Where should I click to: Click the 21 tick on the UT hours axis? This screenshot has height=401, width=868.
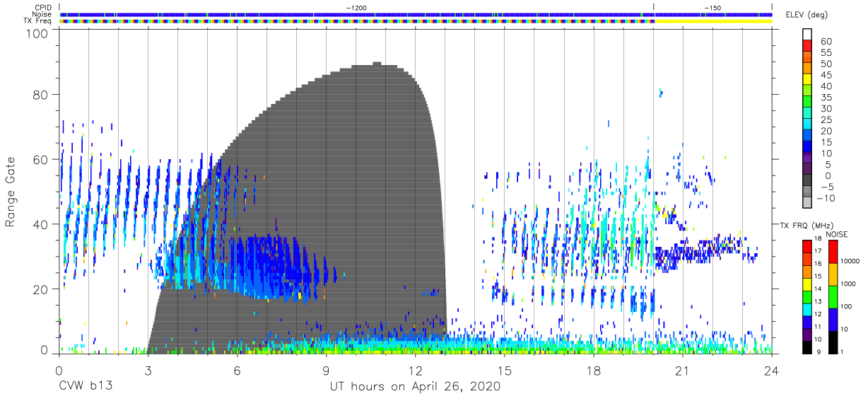pos(682,370)
